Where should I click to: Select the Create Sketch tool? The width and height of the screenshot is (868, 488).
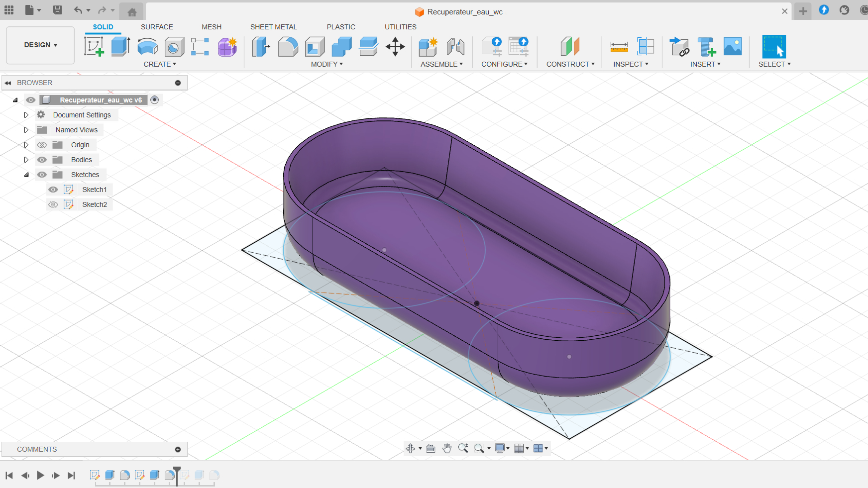(94, 47)
